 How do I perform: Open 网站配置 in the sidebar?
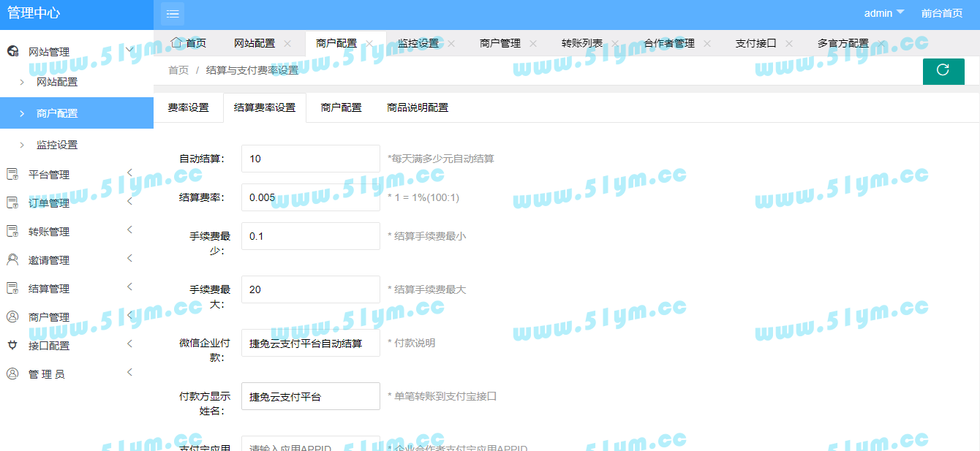click(77, 82)
